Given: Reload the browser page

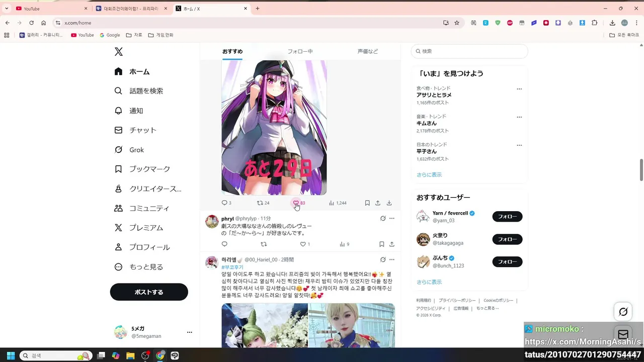Looking at the screenshot, I should pos(31,23).
